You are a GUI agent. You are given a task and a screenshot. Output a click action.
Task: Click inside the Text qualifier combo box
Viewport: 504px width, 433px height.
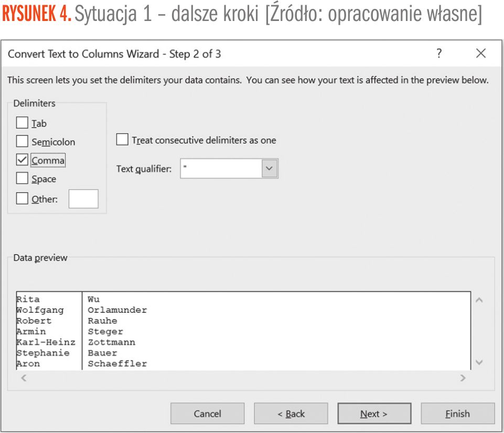221,169
